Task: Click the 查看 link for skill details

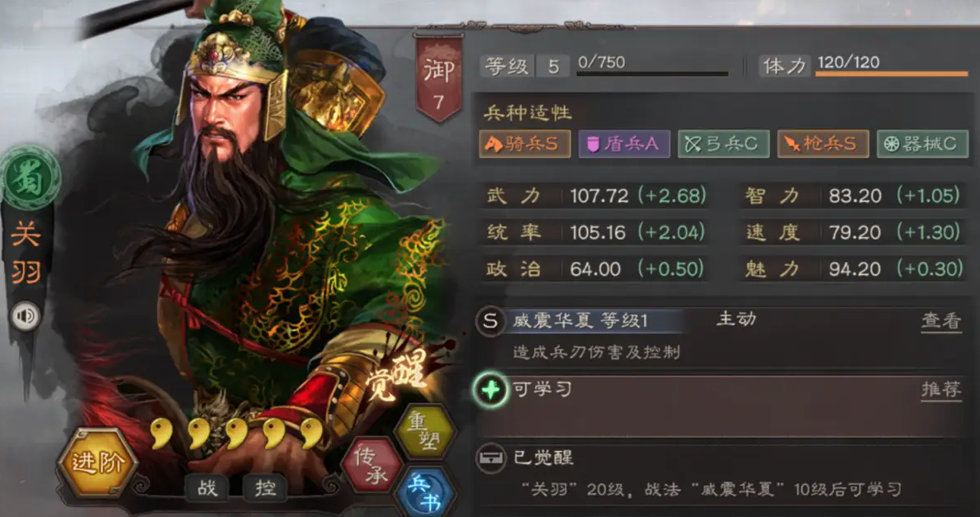Action: [x=941, y=321]
